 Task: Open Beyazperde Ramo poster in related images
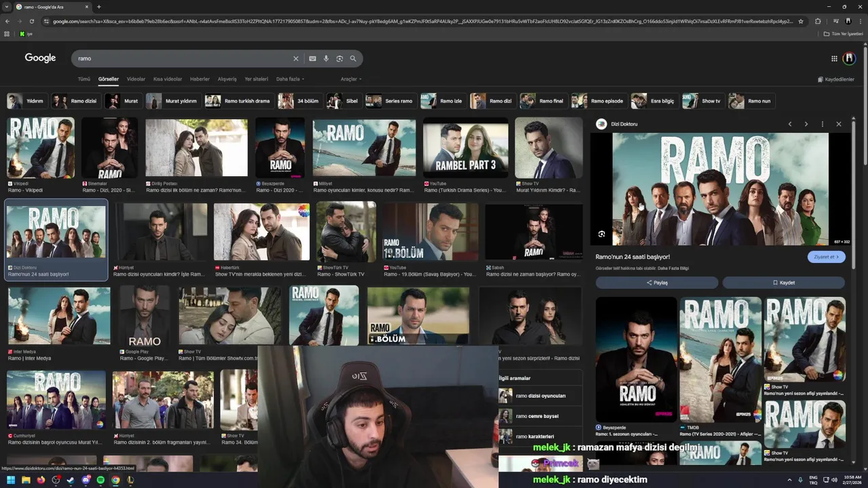point(636,360)
